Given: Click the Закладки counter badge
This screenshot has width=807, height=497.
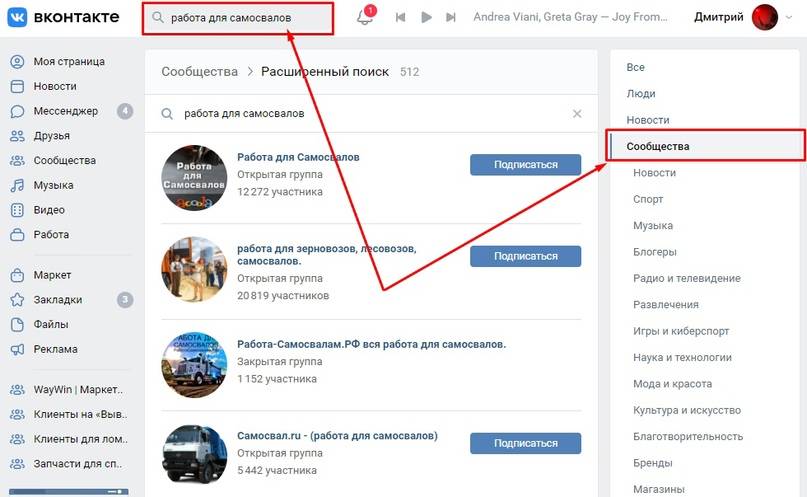Looking at the screenshot, I should point(125,300).
